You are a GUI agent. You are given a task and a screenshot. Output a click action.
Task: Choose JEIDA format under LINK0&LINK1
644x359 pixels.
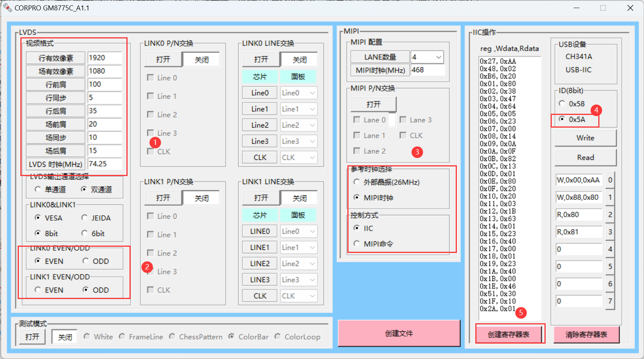tap(84, 218)
